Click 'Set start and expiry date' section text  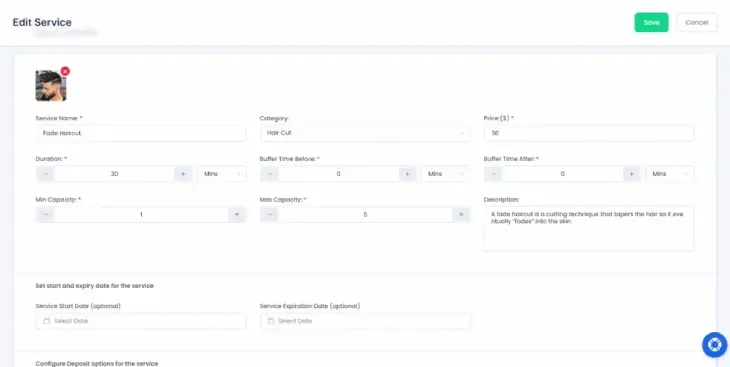coord(95,285)
